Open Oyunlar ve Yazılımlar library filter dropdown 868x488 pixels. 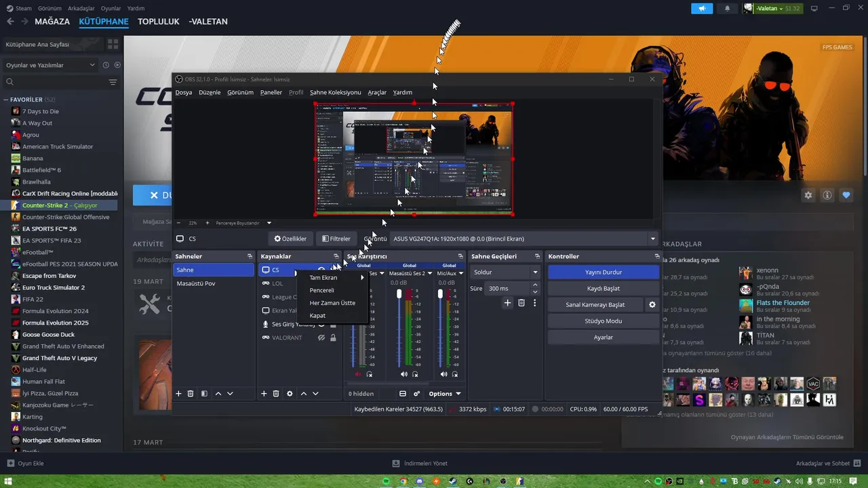(50, 65)
